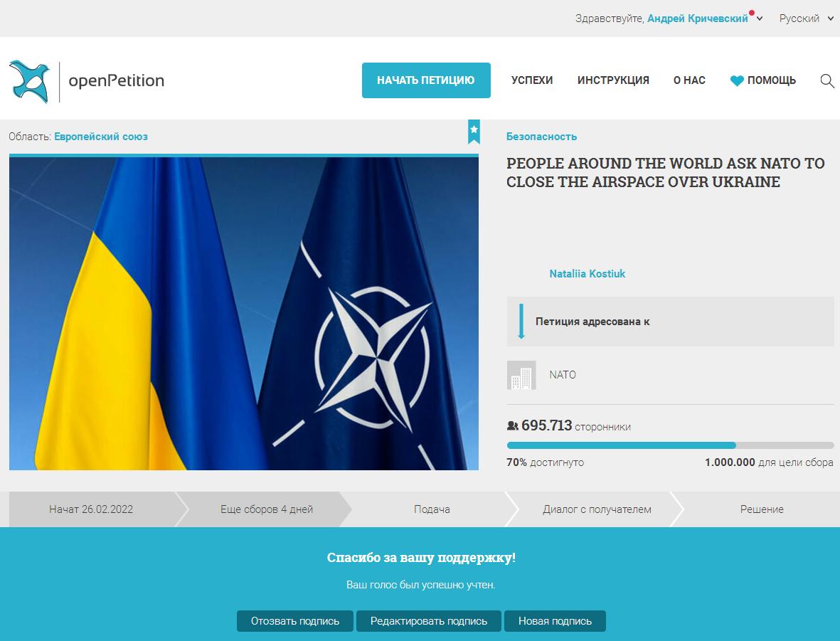This screenshot has height=641, width=840.
Task: Open the О НАС menu item
Action: (689, 80)
